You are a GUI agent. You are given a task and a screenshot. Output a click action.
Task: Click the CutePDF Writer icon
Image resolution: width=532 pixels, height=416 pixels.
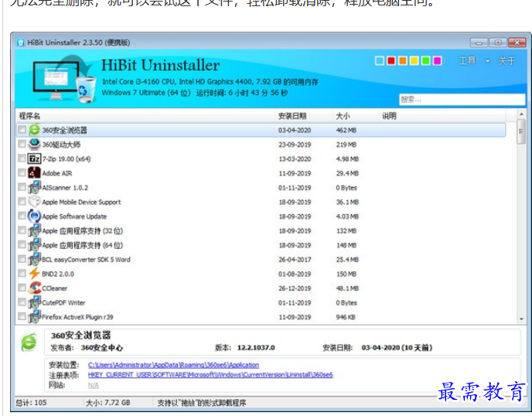(x=34, y=302)
